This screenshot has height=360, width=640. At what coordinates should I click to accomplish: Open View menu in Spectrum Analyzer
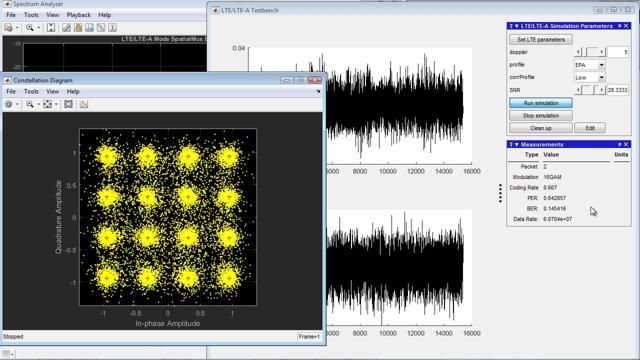pos(53,15)
